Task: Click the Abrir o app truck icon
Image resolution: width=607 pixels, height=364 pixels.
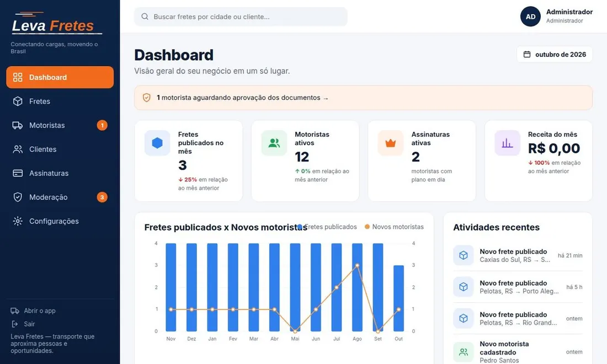Action: 15,311
